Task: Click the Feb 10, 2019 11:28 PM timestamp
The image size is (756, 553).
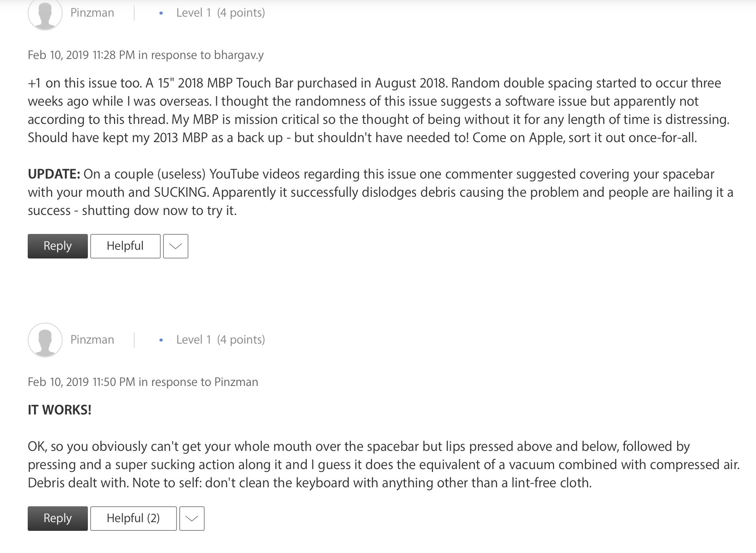Action: click(x=81, y=55)
